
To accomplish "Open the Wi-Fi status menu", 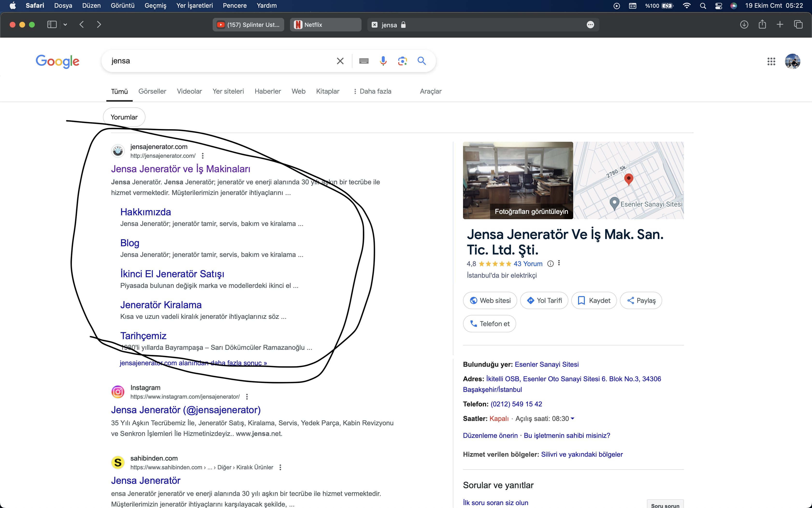I will 687,6.
